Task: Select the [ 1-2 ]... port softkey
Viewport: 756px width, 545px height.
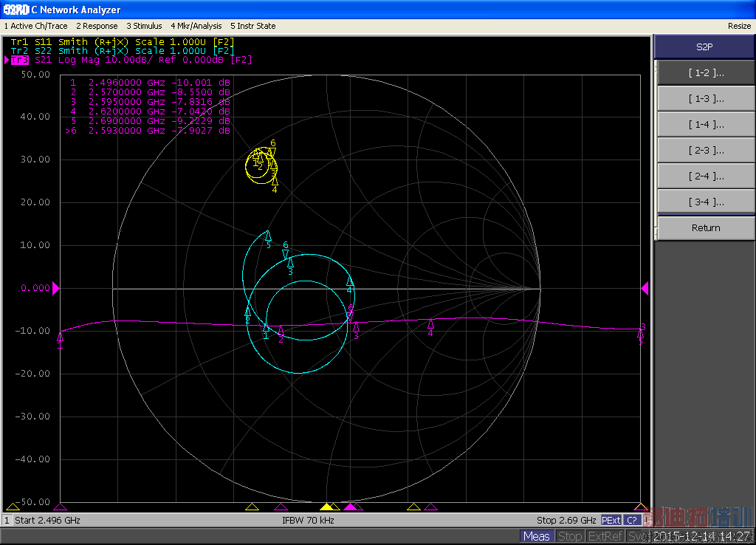Action: 705,73
